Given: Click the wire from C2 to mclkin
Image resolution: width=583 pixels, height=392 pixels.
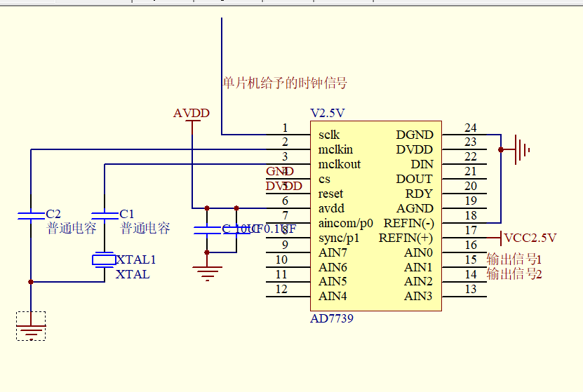Looking at the screenshot, I should click(x=149, y=149).
